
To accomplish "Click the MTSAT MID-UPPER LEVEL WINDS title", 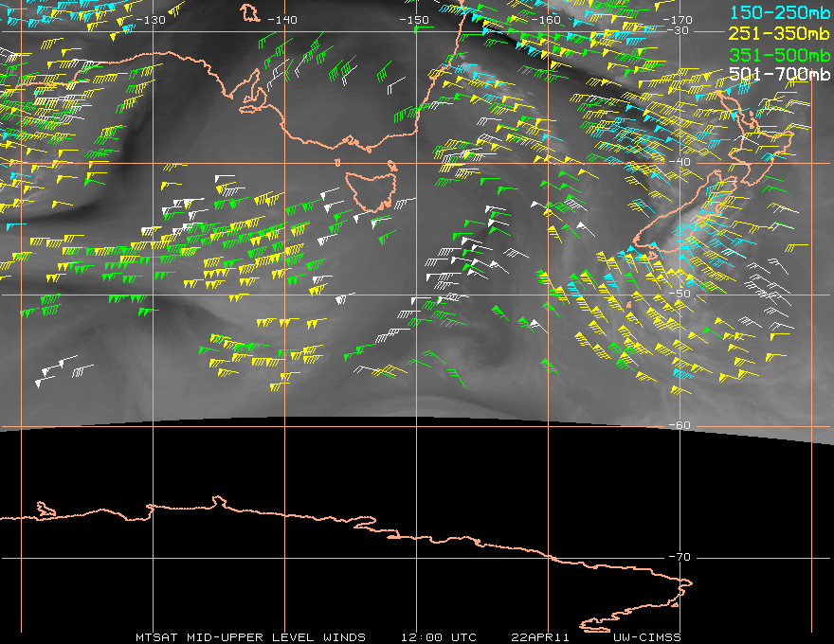I will tap(250, 637).
